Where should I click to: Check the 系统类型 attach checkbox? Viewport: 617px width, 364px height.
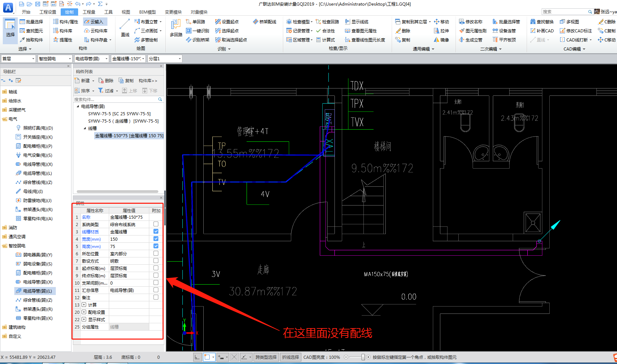point(156,224)
